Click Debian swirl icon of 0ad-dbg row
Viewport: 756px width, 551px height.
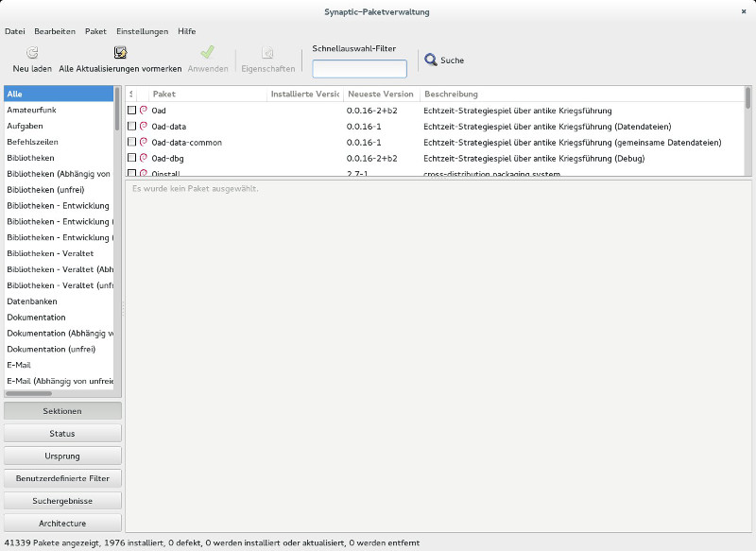[144, 158]
